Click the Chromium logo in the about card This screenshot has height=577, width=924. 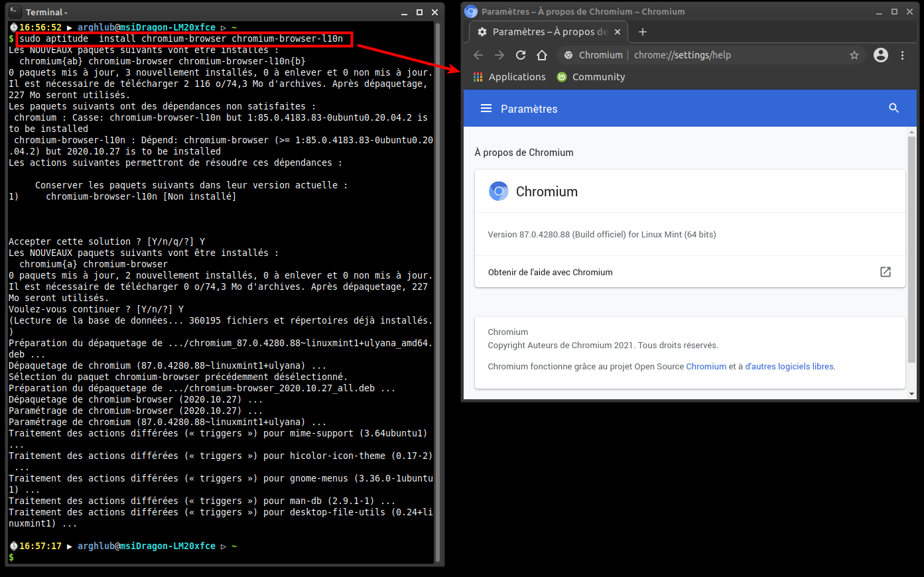tap(498, 191)
